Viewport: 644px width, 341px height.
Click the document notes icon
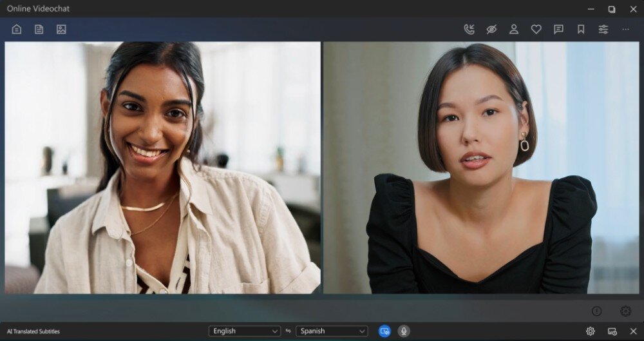[x=39, y=29]
